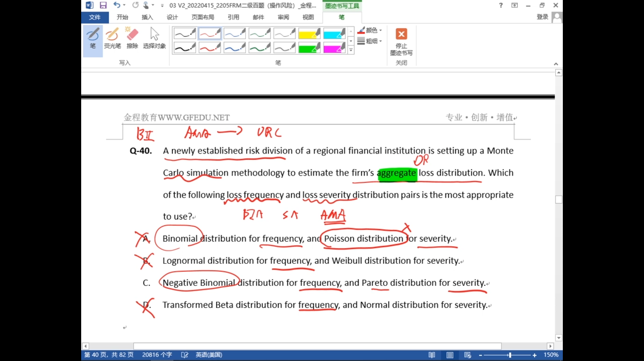This screenshot has height=361, width=644.
Task: Click the 登录 (Sign in) link
Action: [x=542, y=17]
